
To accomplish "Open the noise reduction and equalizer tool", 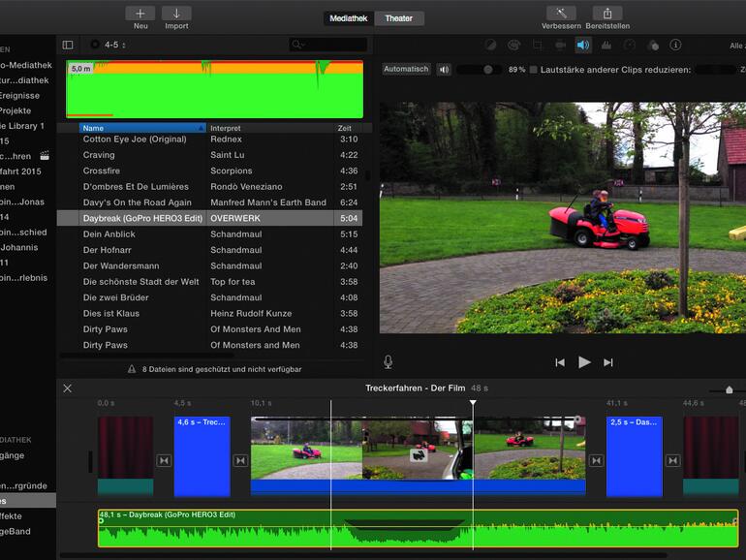I will tap(606, 45).
